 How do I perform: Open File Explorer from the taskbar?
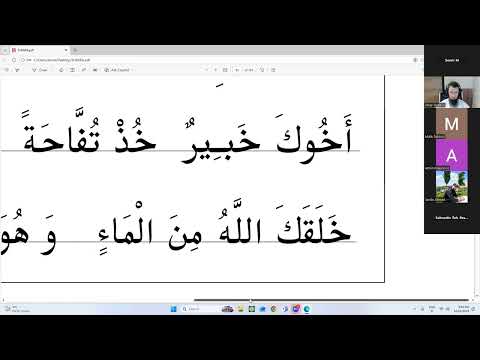(x=240, y=309)
